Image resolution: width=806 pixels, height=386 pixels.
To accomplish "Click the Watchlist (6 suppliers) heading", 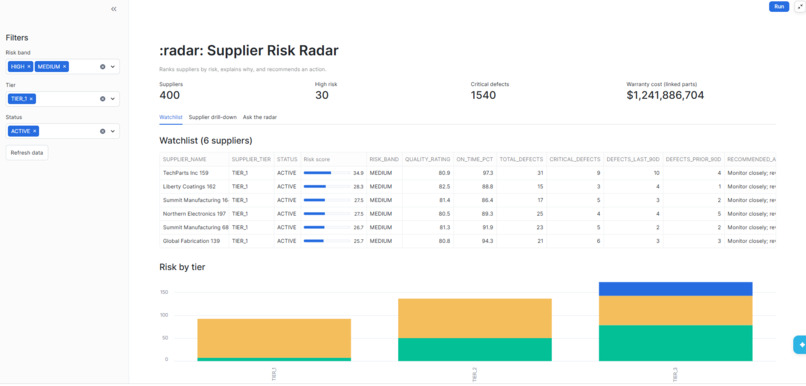I will point(206,140).
